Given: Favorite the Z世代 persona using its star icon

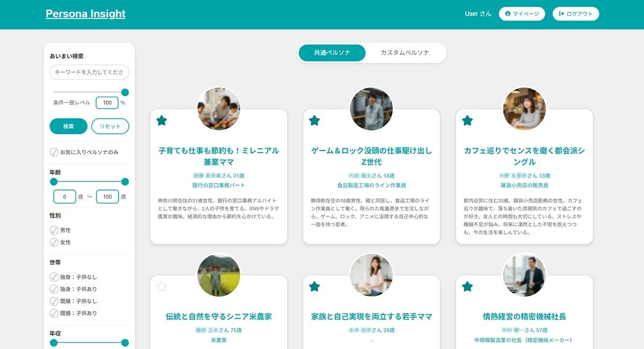Looking at the screenshot, I should (x=314, y=121).
